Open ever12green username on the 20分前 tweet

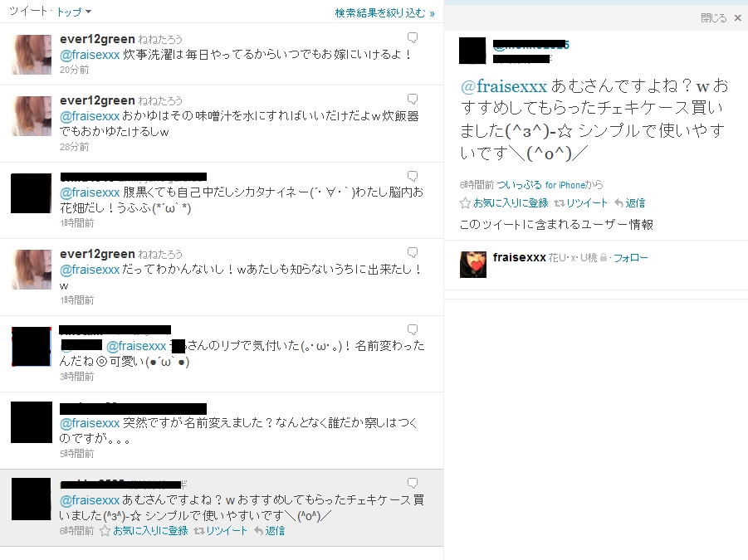point(97,39)
